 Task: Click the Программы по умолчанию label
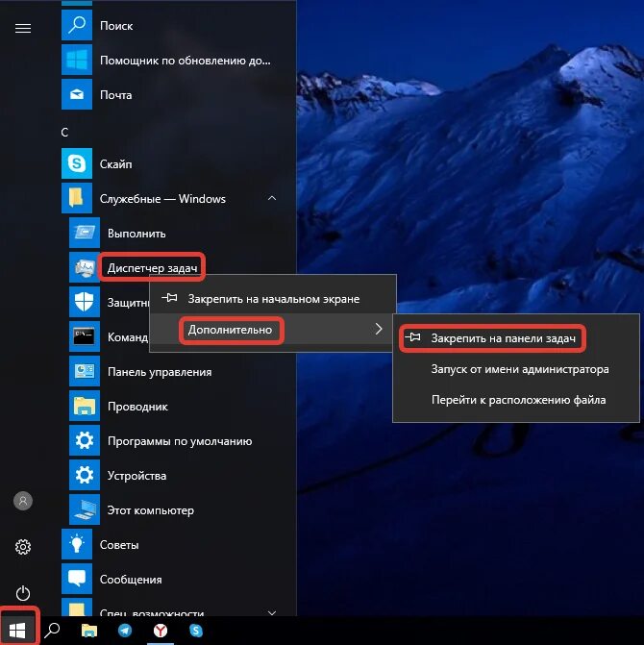180,441
